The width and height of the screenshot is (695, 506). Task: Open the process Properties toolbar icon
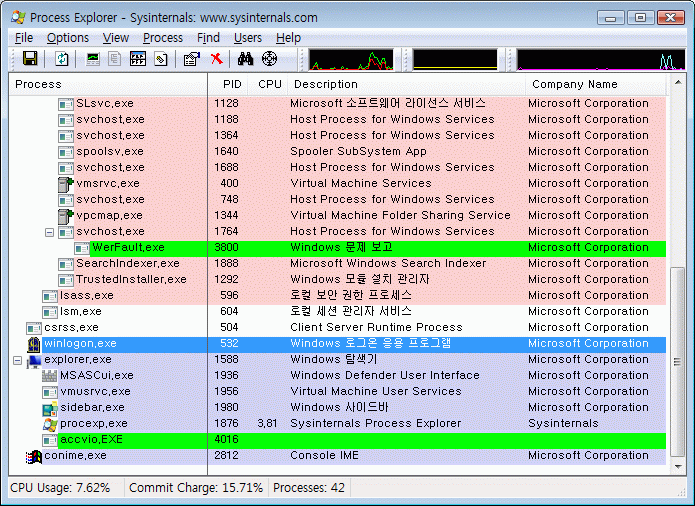coord(192,58)
